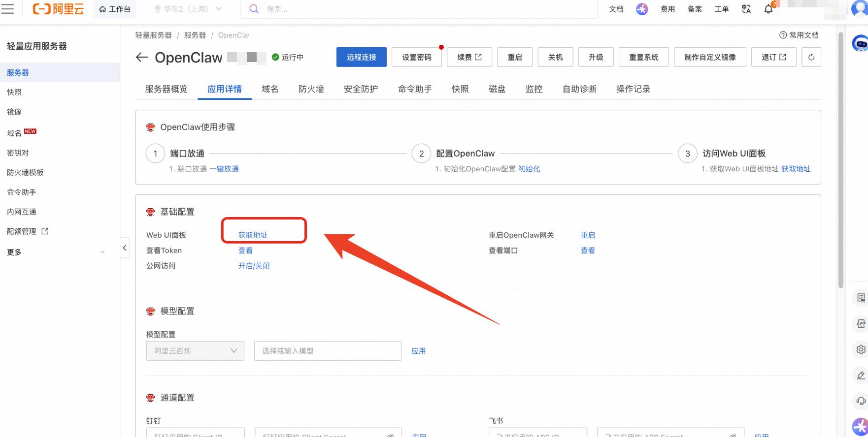The height and width of the screenshot is (437, 868).
Task: Click 查看 next to 查看端口
Action: [588, 250]
